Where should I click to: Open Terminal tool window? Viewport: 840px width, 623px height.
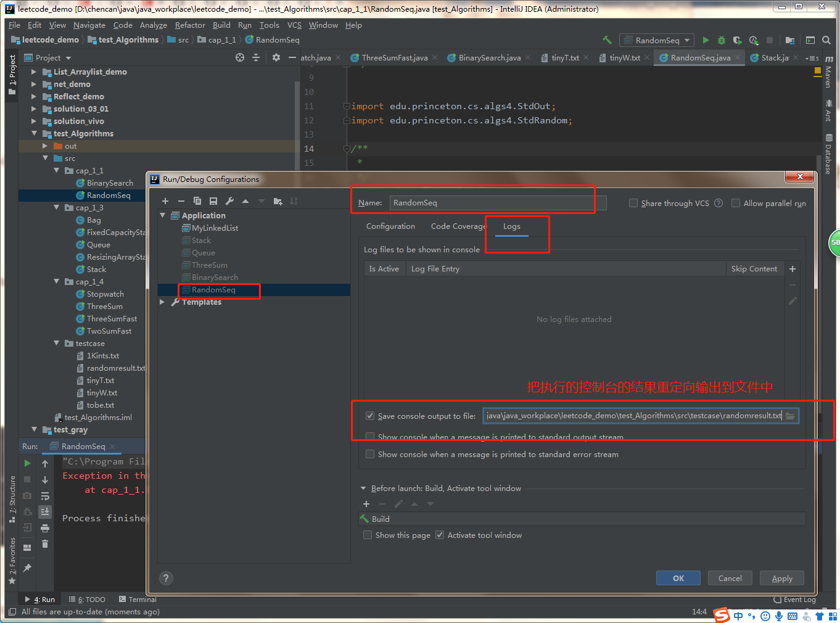point(138,600)
